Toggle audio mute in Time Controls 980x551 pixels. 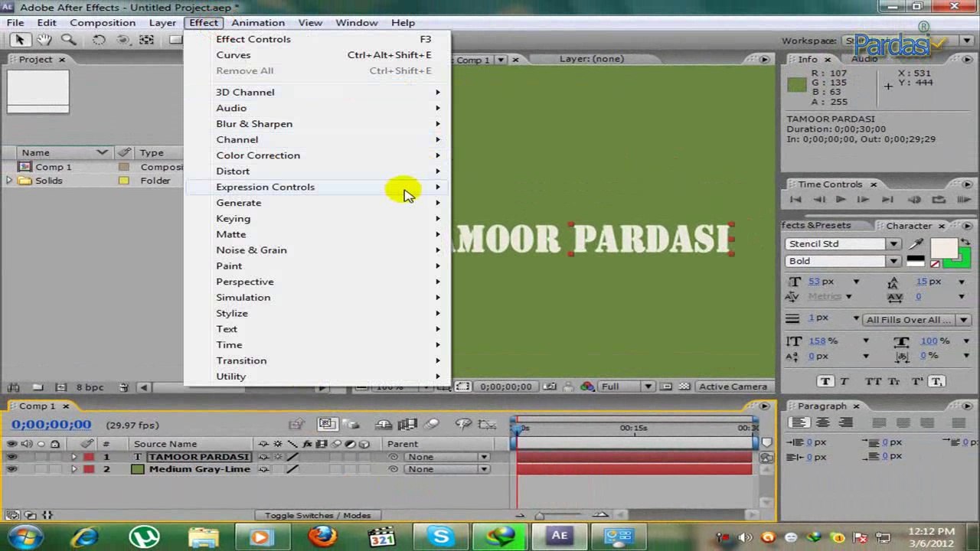pyautogui.click(x=915, y=200)
